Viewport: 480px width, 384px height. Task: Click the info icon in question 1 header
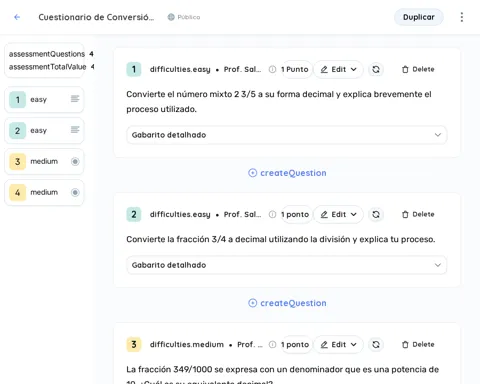tap(272, 69)
